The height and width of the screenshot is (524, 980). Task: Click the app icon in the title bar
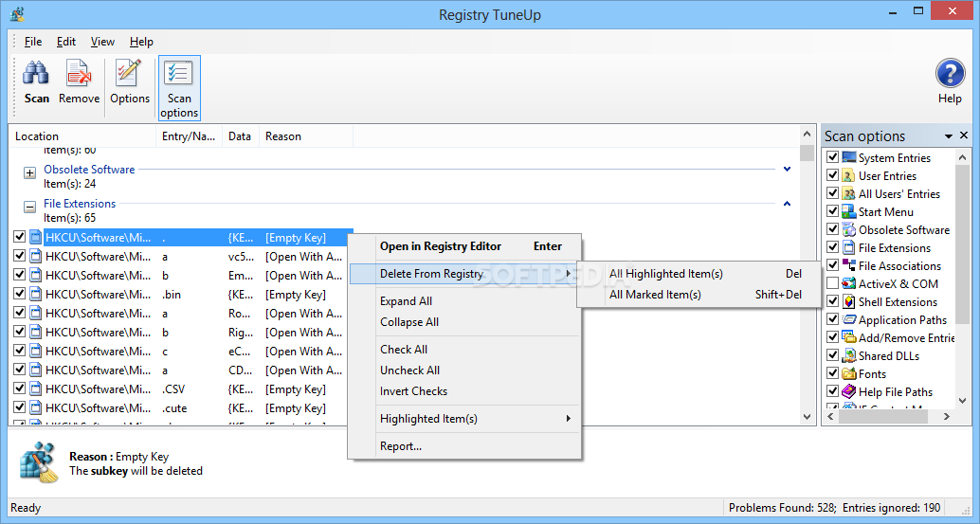(17, 14)
